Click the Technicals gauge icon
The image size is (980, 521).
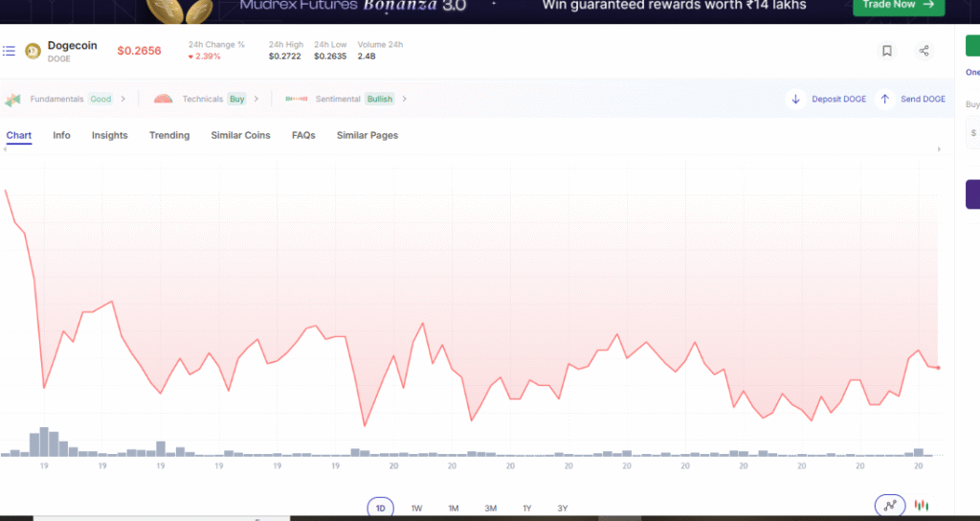[x=164, y=99]
